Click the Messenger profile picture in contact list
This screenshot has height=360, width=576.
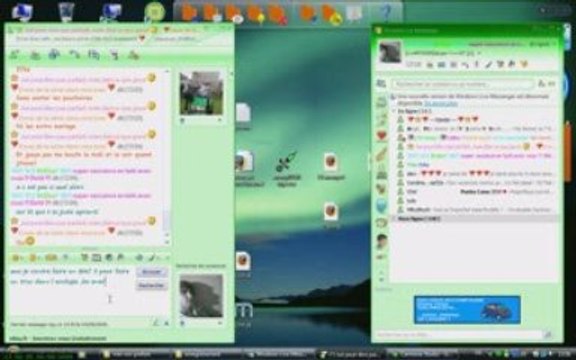pyautogui.click(x=390, y=52)
